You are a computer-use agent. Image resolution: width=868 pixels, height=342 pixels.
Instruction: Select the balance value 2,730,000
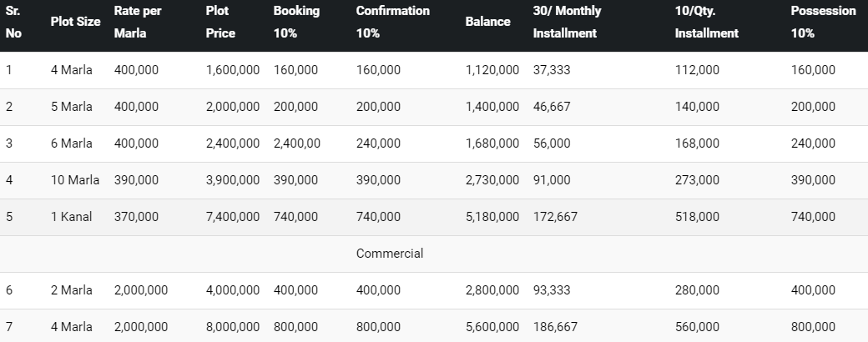click(492, 180)
